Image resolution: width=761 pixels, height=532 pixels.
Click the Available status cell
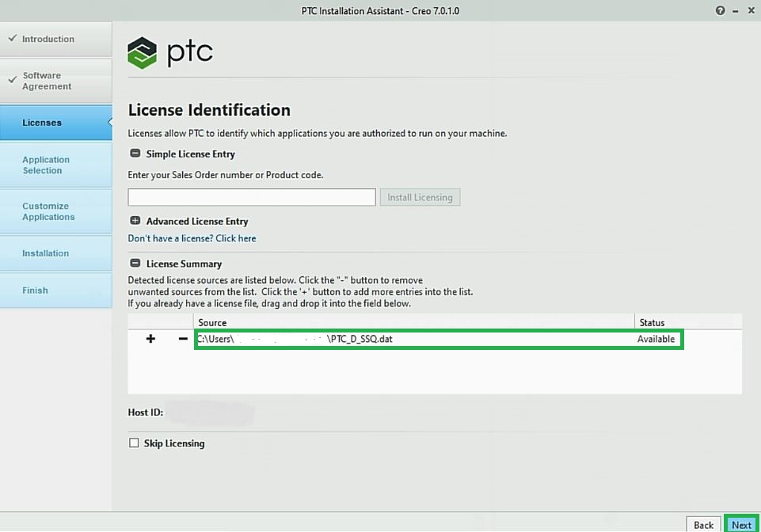pyautogui.click(x=656, y=339)
